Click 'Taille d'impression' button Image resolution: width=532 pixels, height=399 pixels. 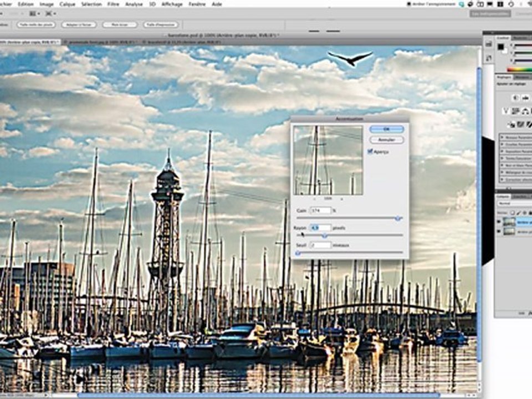pyautogui.click(x=161, y=25)
